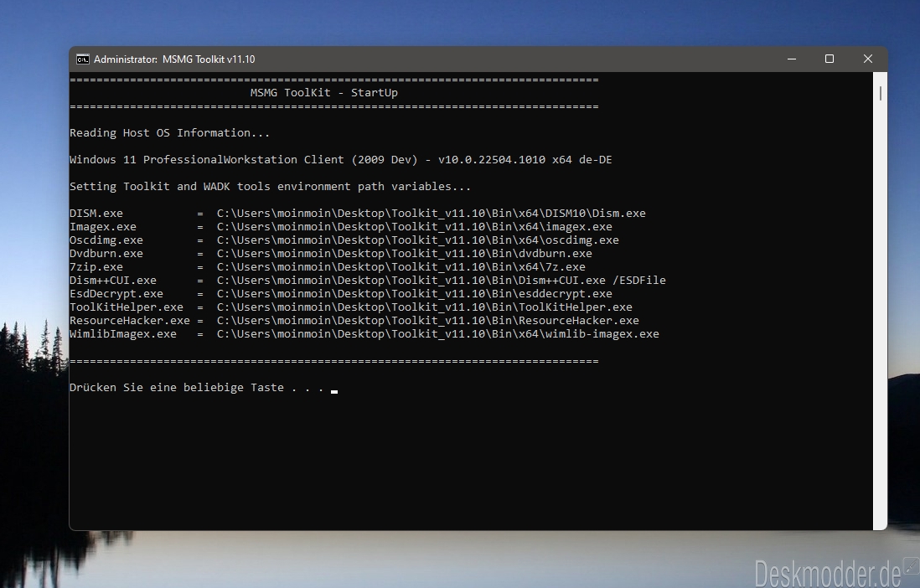The width and height of the screenshot is (920, 588).
Task: Close the MSMG Toolkit console window
Action: click(x=868, y=59)
